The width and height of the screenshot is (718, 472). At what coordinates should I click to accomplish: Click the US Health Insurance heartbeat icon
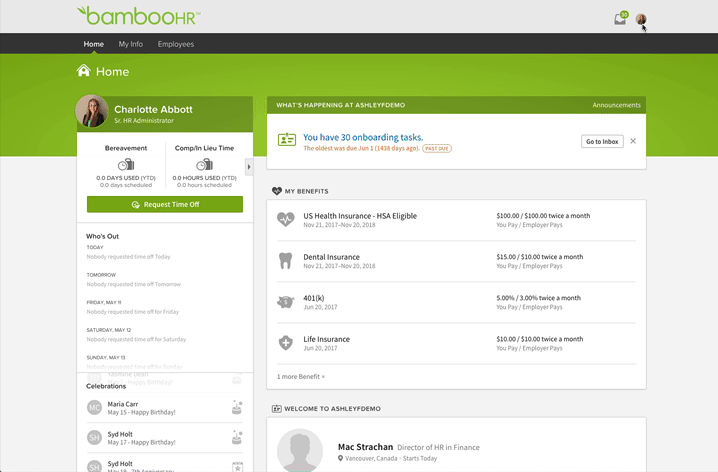point(286,219)
